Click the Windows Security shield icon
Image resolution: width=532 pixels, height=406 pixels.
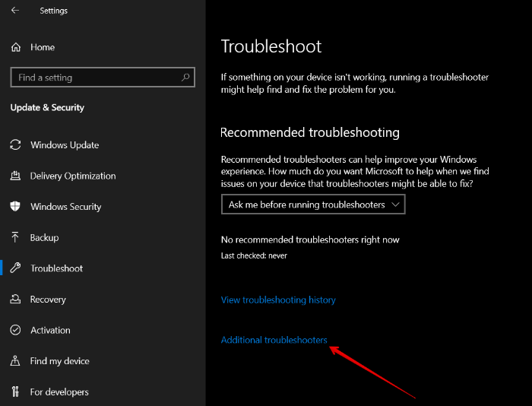tap(15, 206)
